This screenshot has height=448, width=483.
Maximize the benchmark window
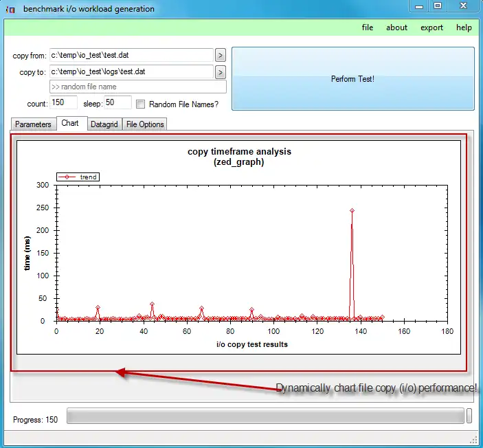(x=438, y=6)
